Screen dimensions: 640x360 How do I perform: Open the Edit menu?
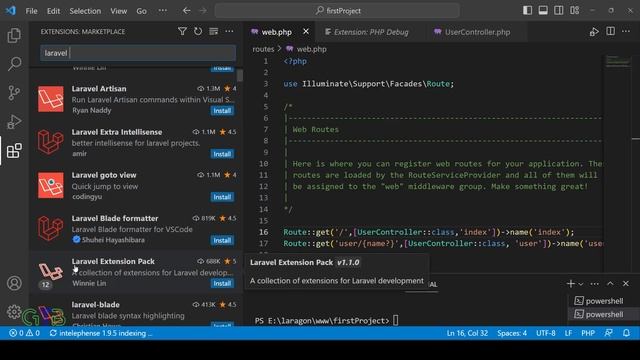point(53,11)
